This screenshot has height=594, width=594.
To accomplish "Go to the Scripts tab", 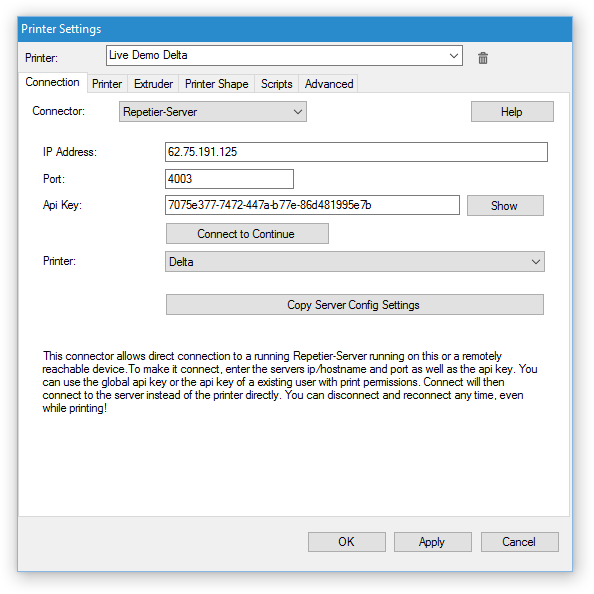I will pos(276,84).
